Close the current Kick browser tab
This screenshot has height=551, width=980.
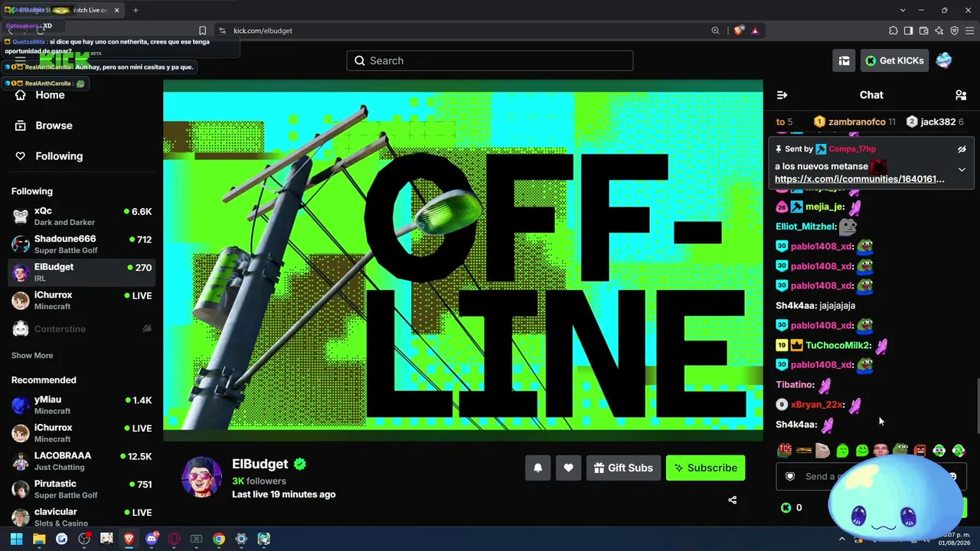(116, 10)
